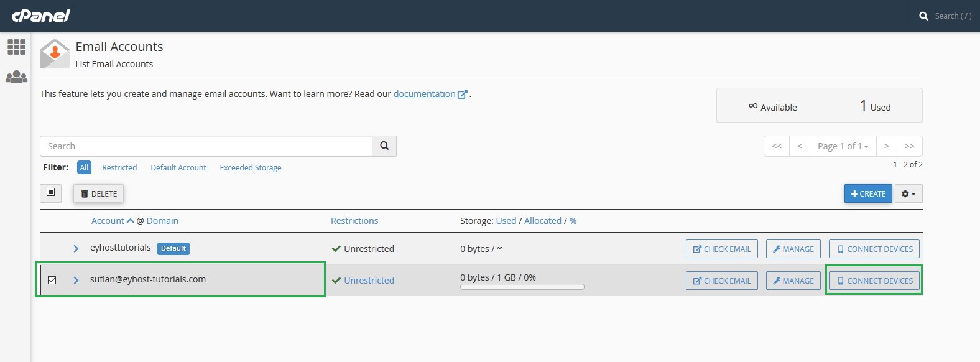980x362 pixels.
Task: Uncheck the sufian@eyhost-tutorials.com checkbox
Action: tap(52, 281)
